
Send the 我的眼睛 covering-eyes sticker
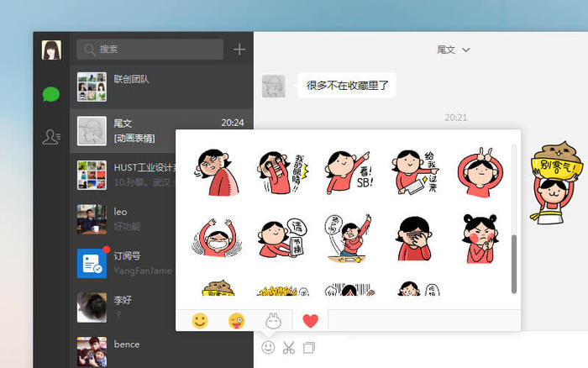point(282,172)
